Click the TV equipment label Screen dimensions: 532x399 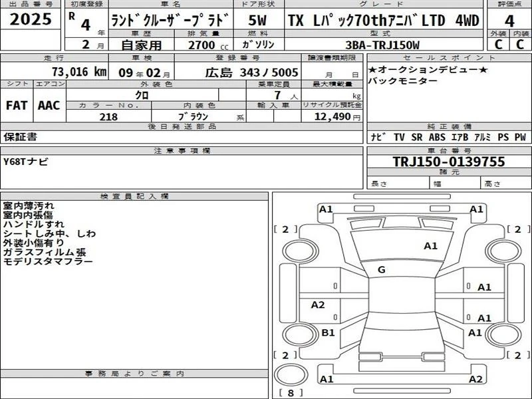[400, 137]
